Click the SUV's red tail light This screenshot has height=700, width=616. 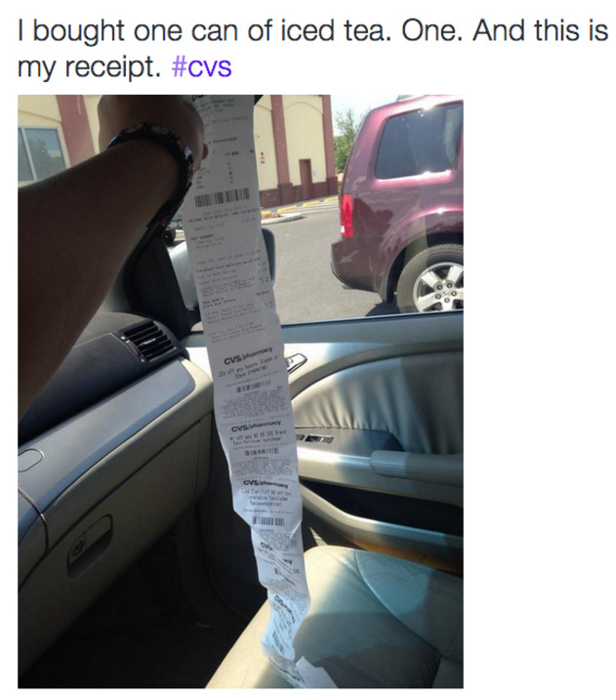[347, 216]
